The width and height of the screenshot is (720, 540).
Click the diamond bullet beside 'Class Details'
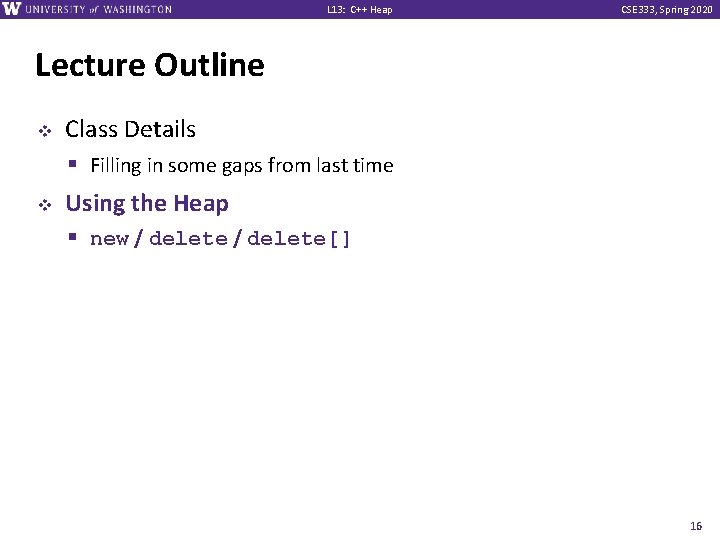45,131
